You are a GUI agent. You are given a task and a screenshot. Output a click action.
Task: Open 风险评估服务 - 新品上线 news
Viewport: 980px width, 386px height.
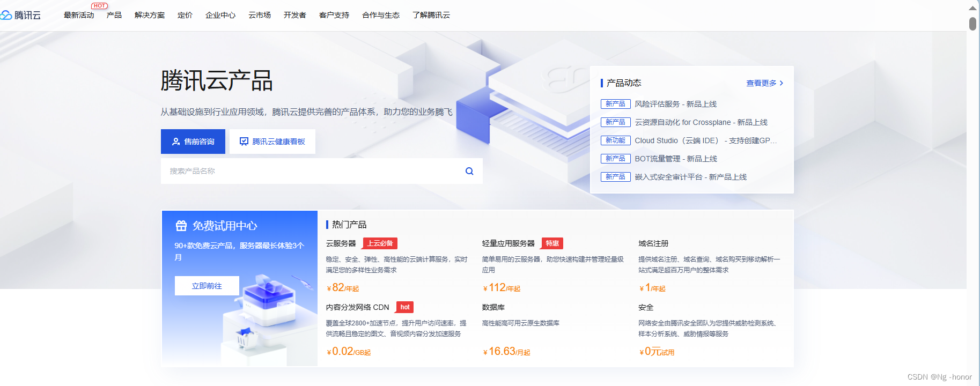point(676,104)
